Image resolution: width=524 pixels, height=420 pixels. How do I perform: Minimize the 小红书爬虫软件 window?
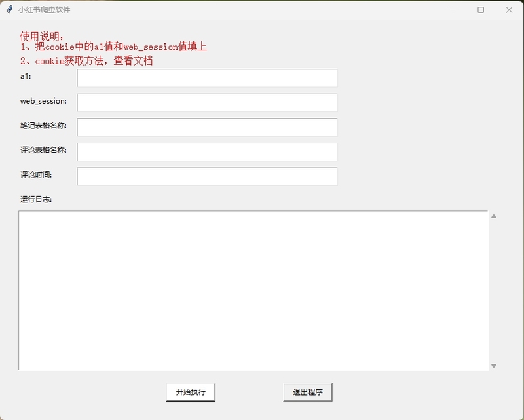453,10
